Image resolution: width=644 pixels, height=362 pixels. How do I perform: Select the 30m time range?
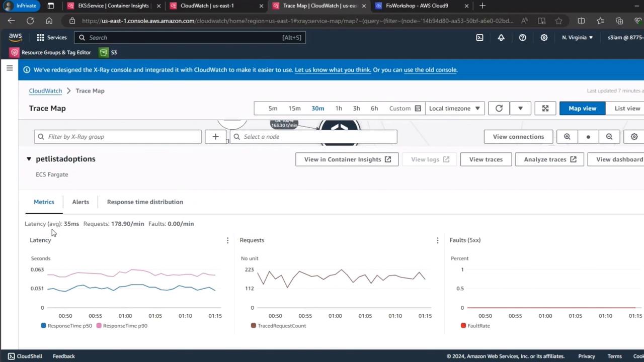pyautogui.click(x=317, y=109)
